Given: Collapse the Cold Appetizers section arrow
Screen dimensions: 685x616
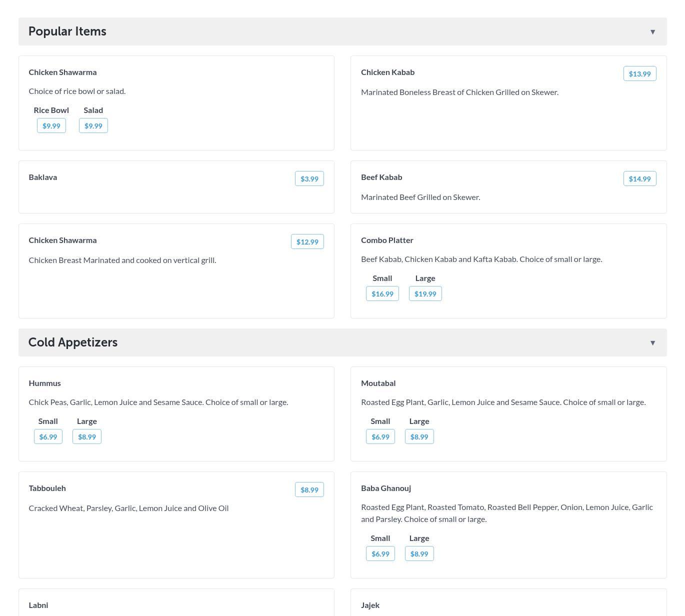Looking at the screenshot, I should tap(652, 343).
